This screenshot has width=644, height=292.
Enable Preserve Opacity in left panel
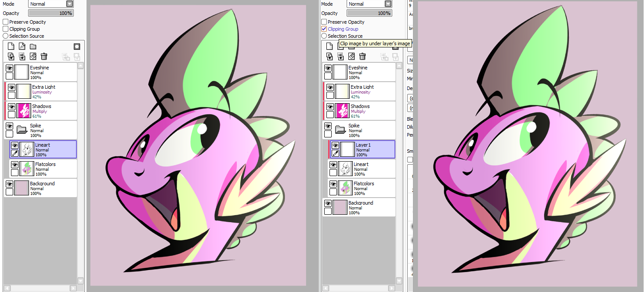tap(6, 22)
